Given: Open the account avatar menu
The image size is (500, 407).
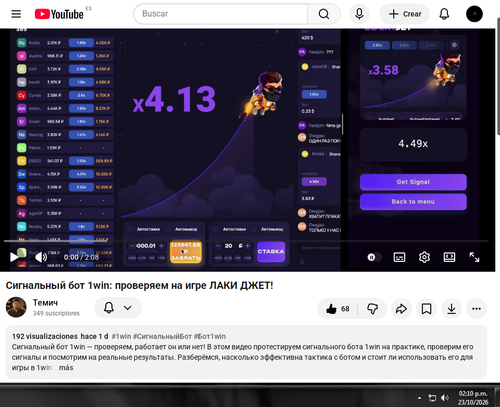Looking at the screenshot, I should pos(474,14).
